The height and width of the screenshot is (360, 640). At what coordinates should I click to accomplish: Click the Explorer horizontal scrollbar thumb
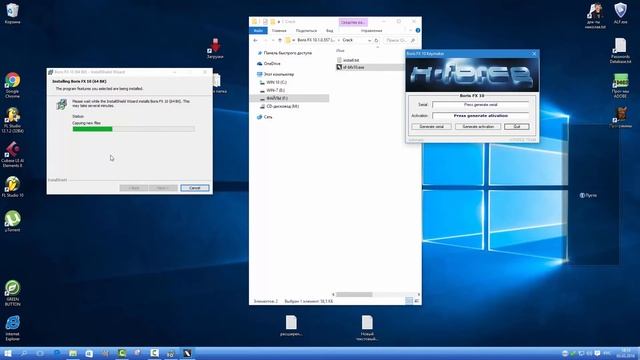354,294
